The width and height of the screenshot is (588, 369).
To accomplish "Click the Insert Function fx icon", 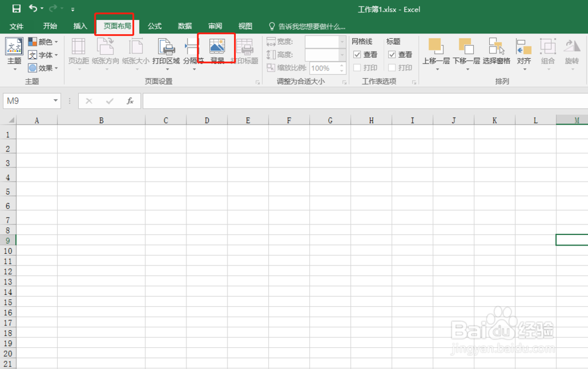I will coord(130,101).
